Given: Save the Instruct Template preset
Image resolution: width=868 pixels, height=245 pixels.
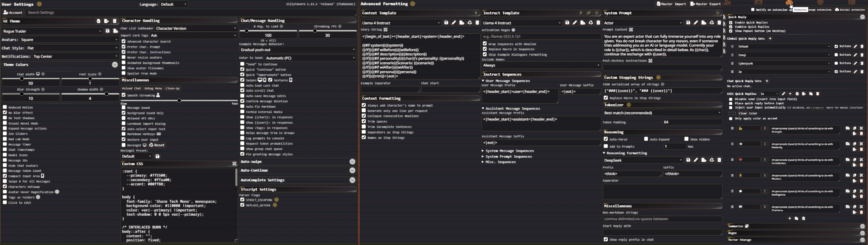Looking at the screenshot, I should click(567, 23).
